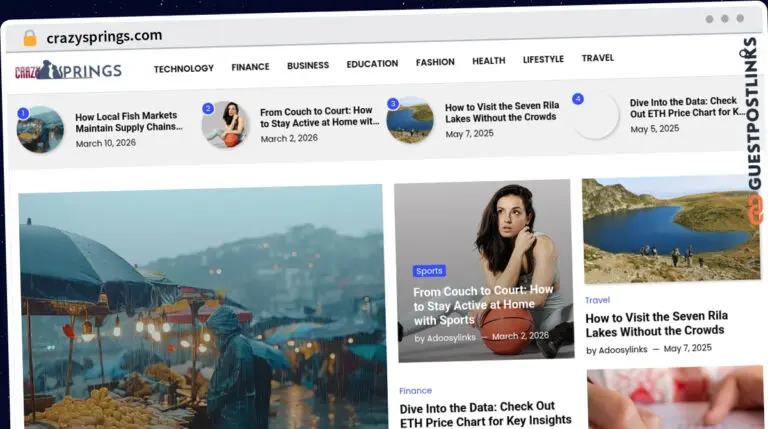Click the Rila Lakes circular thumbnail
This screenshot has width=768, height=429.
(x=410, y=120)
